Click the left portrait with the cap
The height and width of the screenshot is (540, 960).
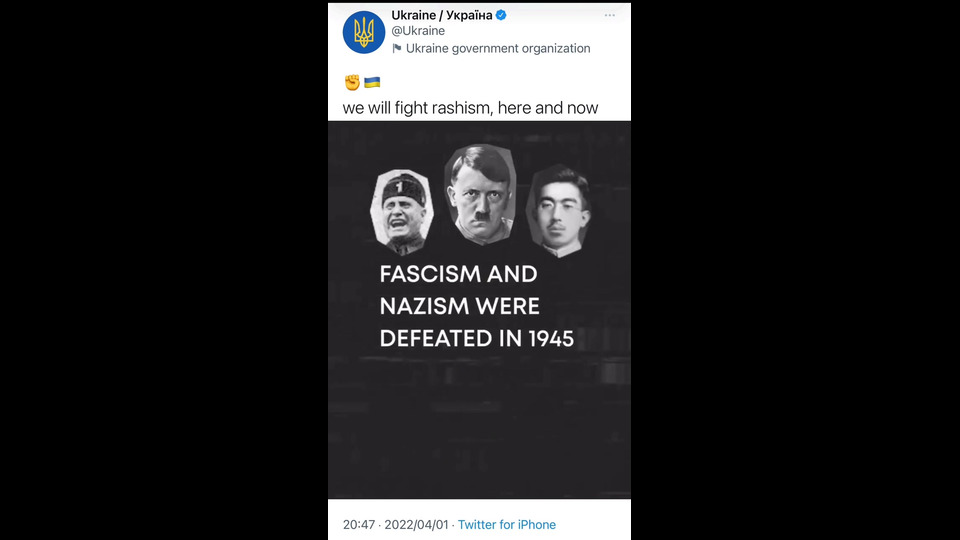click(403, 211)
